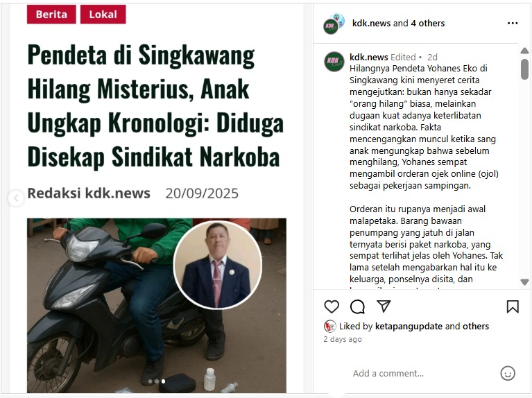532x398 pixels.
Task: Open header stacked profile avatars
Action: pos(334,24)
